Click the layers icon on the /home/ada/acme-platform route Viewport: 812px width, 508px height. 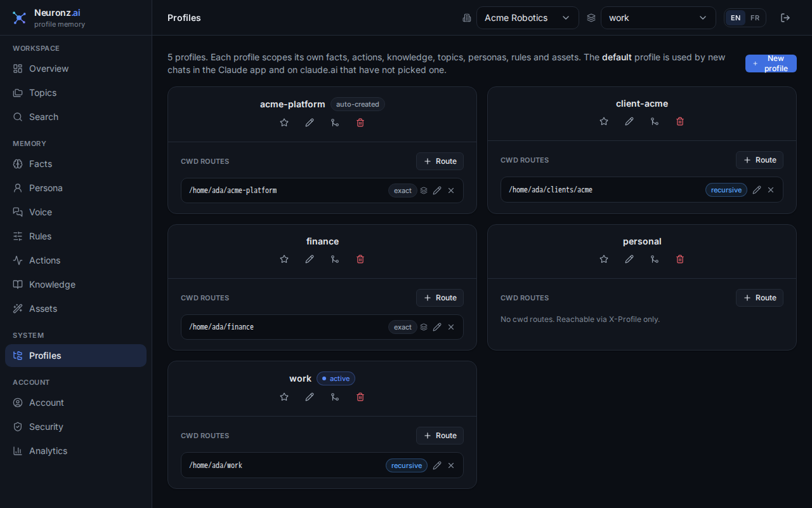click(x=424, y=190)
